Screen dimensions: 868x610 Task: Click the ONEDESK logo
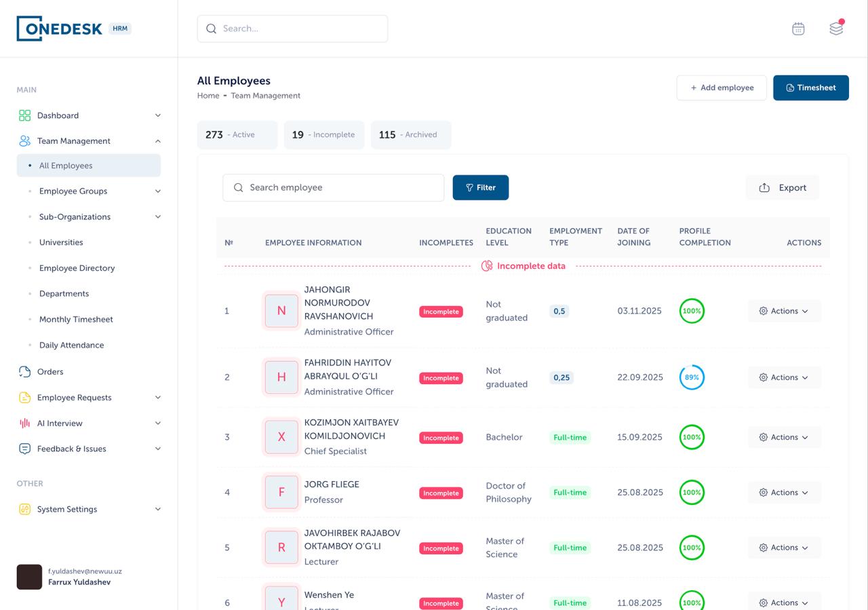[60, 28]
